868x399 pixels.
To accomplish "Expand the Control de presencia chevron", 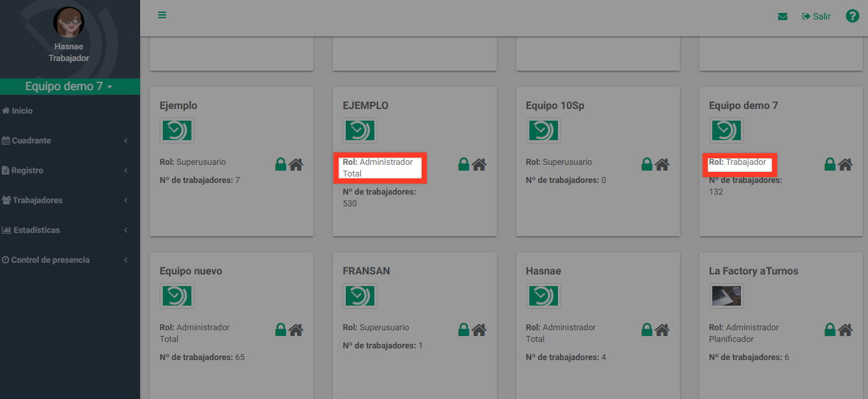I will click(x=126, y=260).
